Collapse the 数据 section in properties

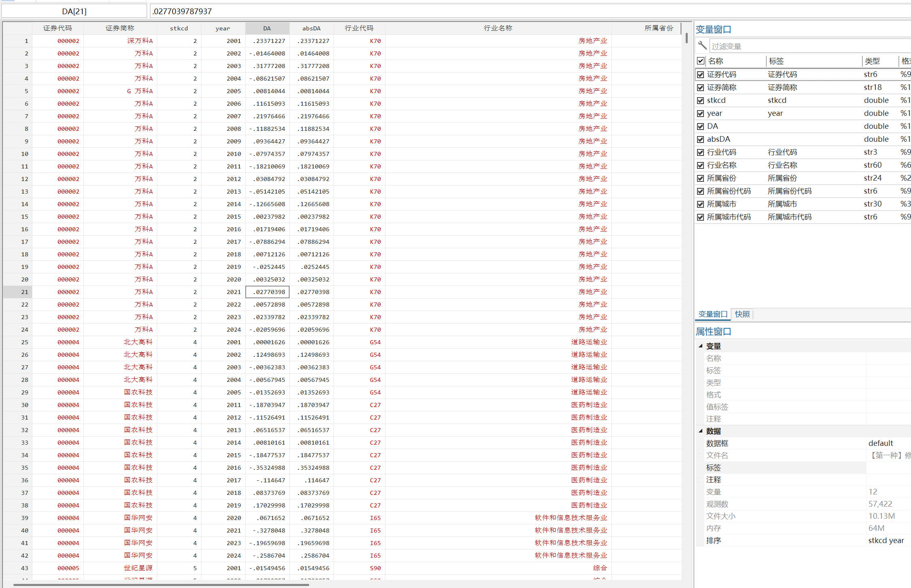[x=701, y=431]
